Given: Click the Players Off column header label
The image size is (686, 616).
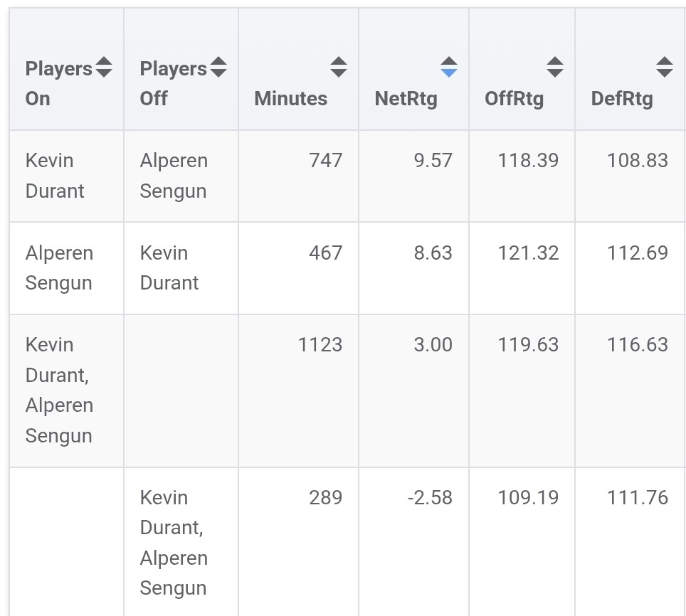Looking at the screenshot, I should pos(173,83).
